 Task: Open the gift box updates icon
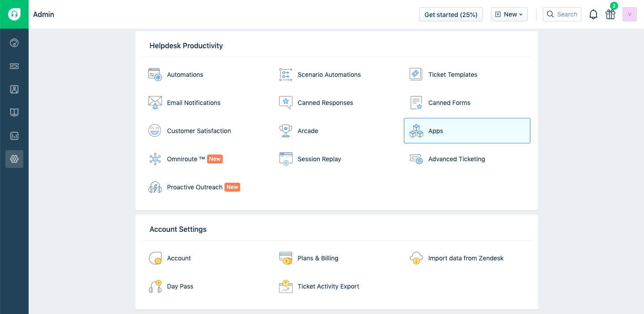click(x=610, y=14)
